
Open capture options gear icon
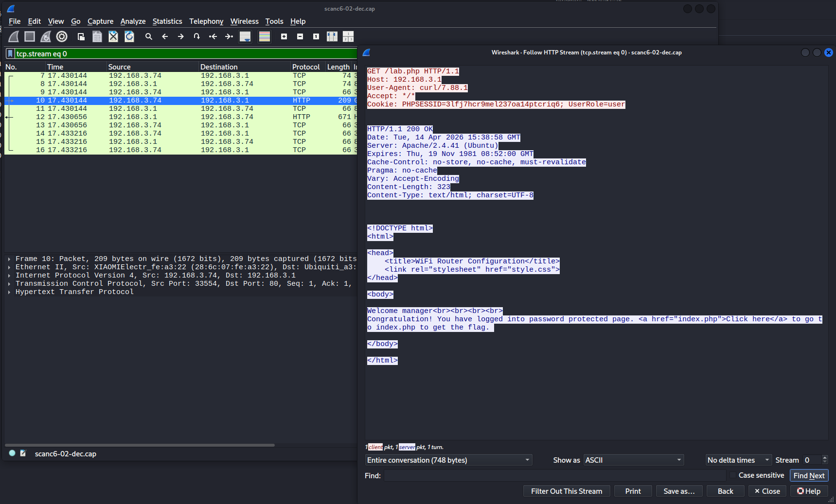coord(62,36)
